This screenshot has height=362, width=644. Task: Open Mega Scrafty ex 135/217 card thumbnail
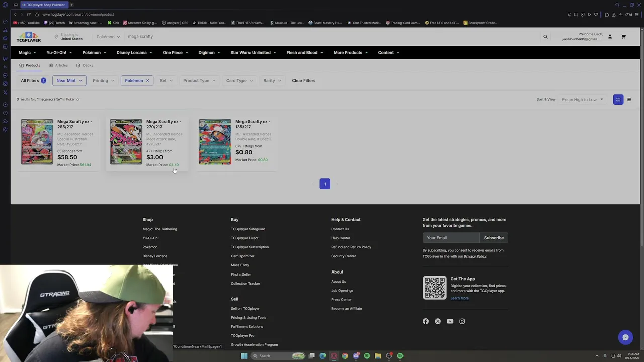pyautogui.click(x=215, y=142)
